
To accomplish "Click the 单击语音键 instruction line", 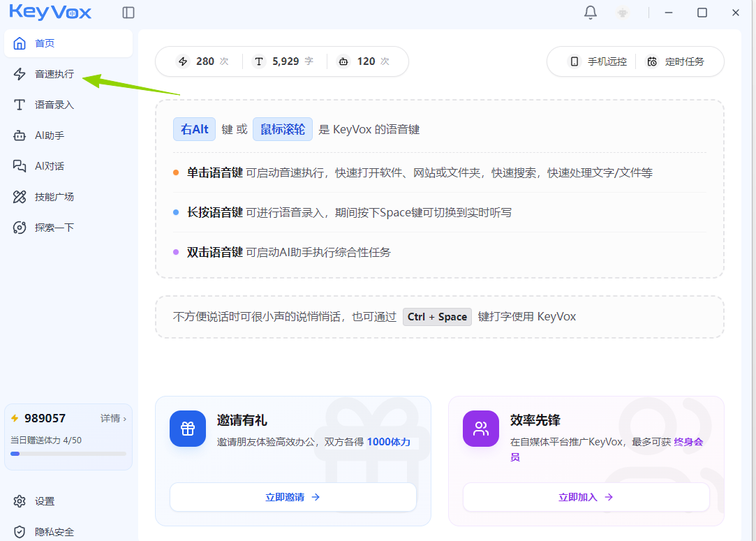I will pos(420,172).
